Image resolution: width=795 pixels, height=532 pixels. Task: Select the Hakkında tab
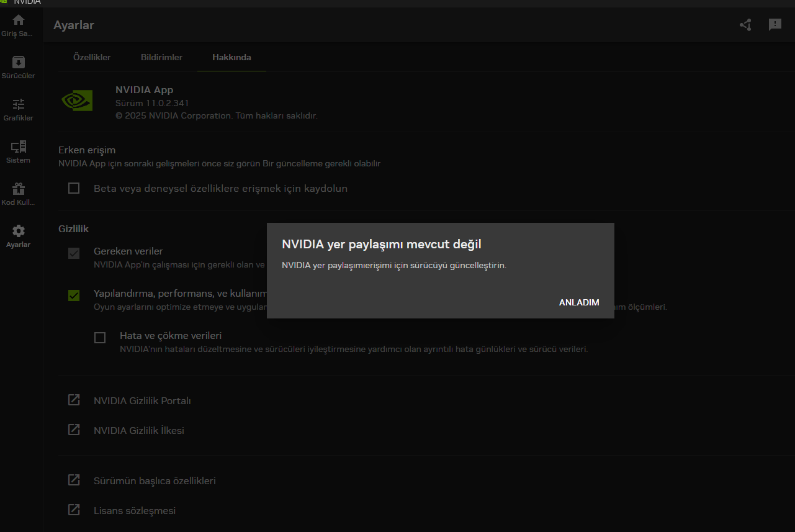click(231, 57)
